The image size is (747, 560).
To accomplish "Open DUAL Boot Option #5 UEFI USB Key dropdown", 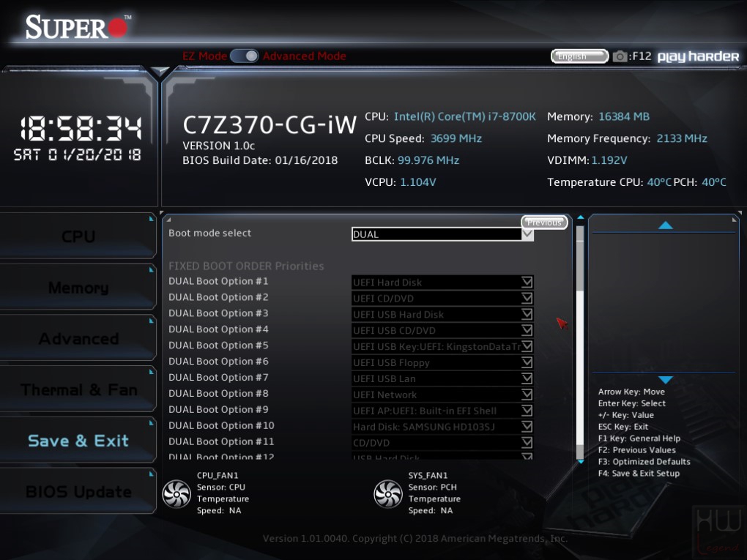I will point(442,347).
